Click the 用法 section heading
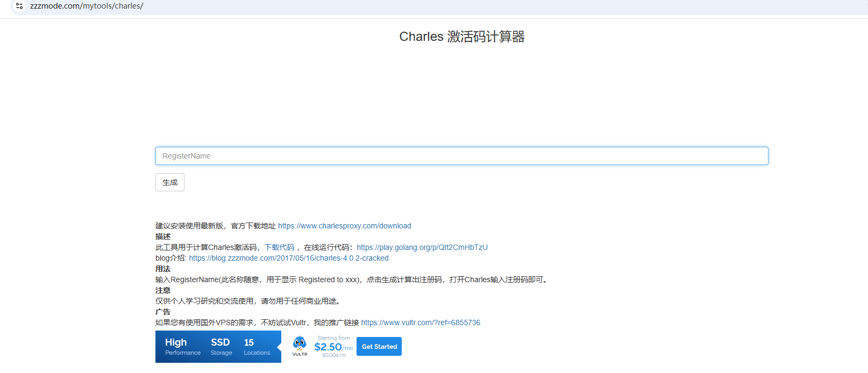 click(x=163, y=269)
